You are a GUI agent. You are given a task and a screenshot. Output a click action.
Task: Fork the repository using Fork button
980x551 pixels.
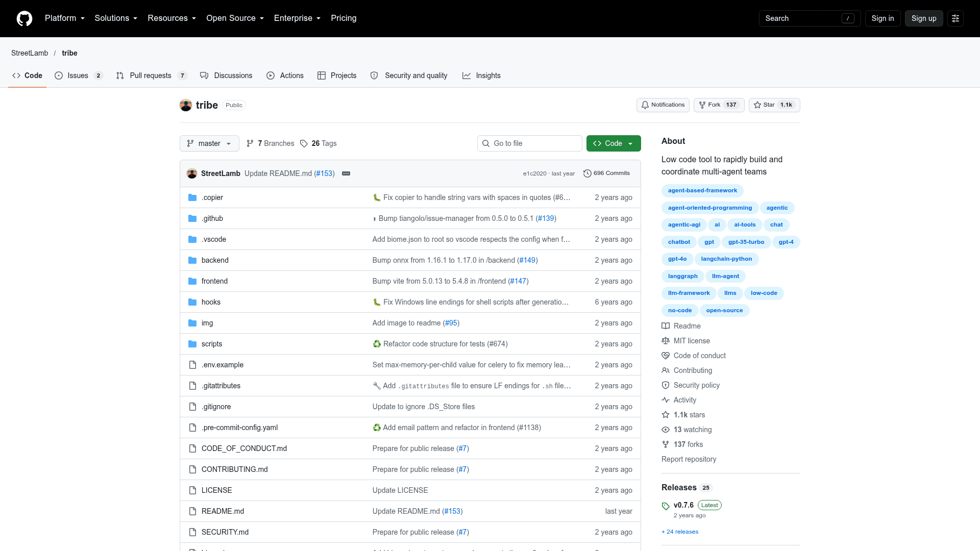(x=719, y=105)
